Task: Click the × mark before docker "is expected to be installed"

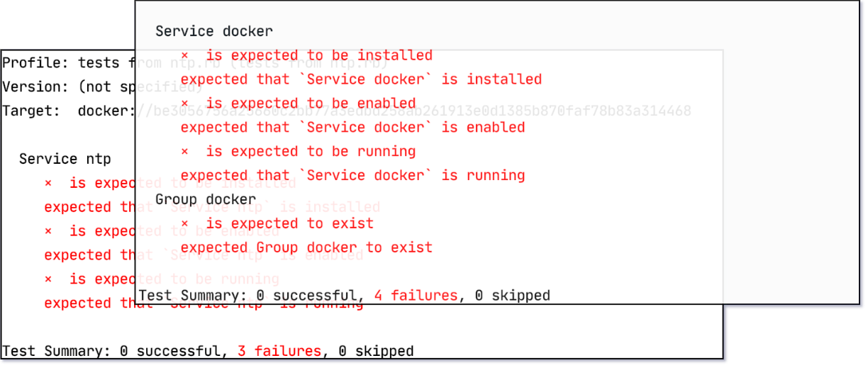Action: pos(185,55)
